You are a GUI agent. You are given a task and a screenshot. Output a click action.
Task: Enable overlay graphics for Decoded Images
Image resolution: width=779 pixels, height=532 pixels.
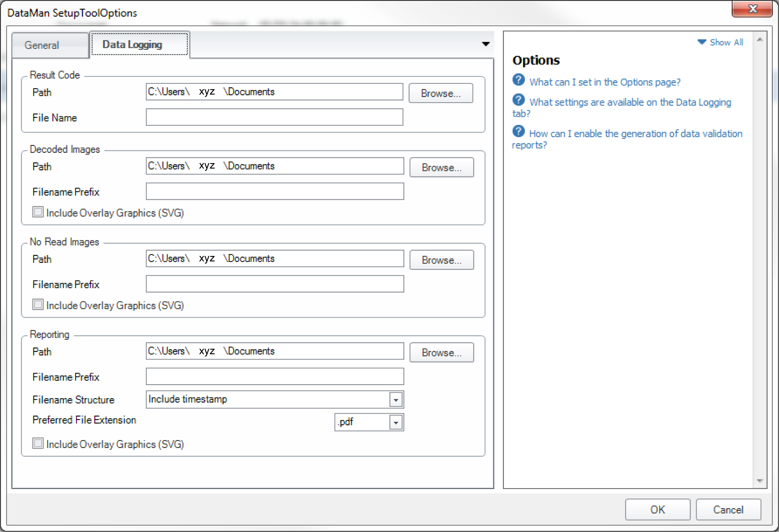point(38,212)
